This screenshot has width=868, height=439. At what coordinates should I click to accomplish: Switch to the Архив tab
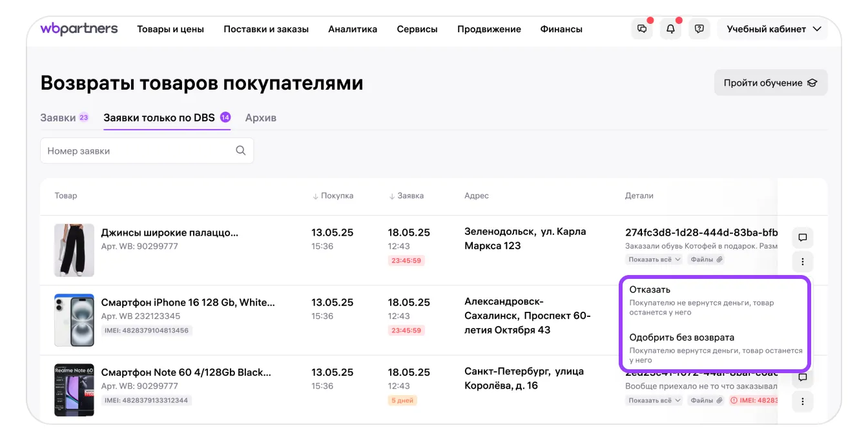pos(260,117)
